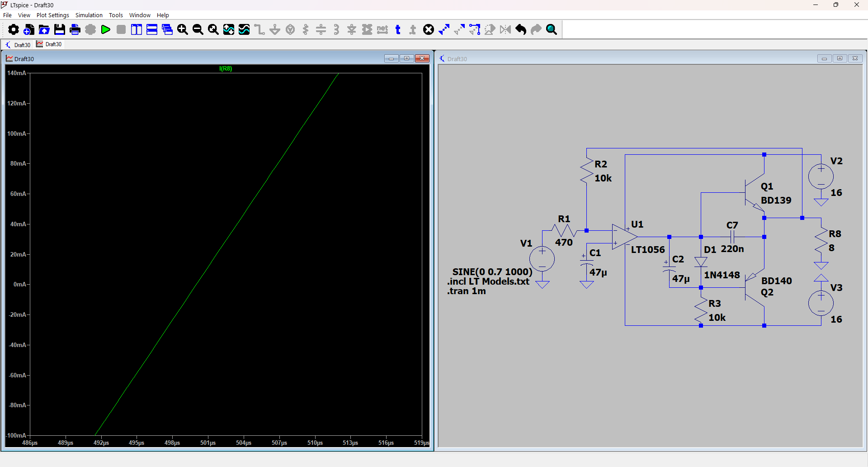Maximize the Draft30 plot window
Viewport: 868px width, 467px height.
[407, 58]
